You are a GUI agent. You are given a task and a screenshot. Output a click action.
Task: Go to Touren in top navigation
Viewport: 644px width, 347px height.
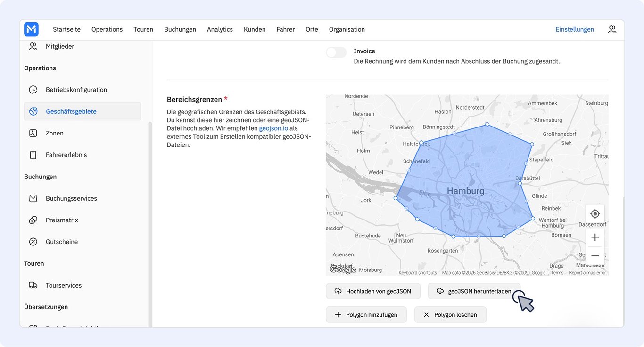[143, 29]
